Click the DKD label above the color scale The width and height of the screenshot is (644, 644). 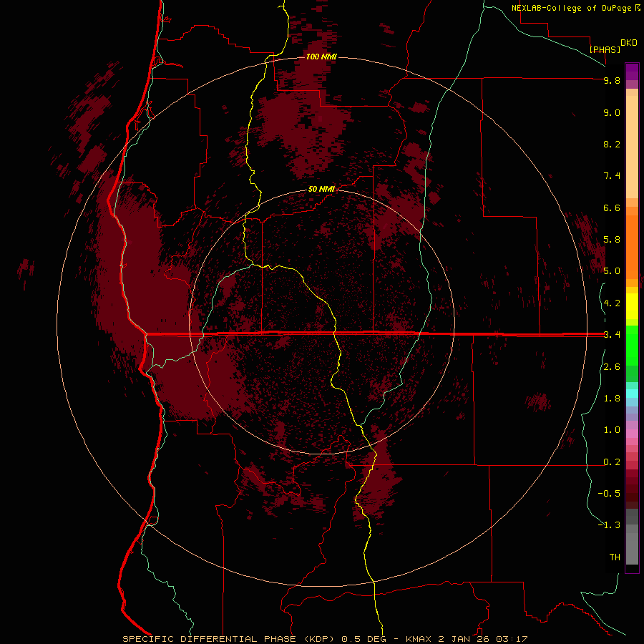[x=628, y=43]
